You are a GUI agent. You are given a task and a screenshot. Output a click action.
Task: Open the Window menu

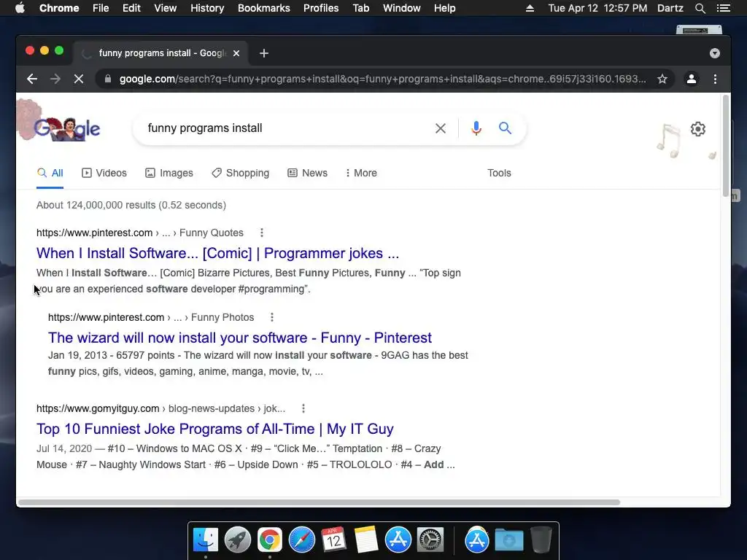pos(402,8)
